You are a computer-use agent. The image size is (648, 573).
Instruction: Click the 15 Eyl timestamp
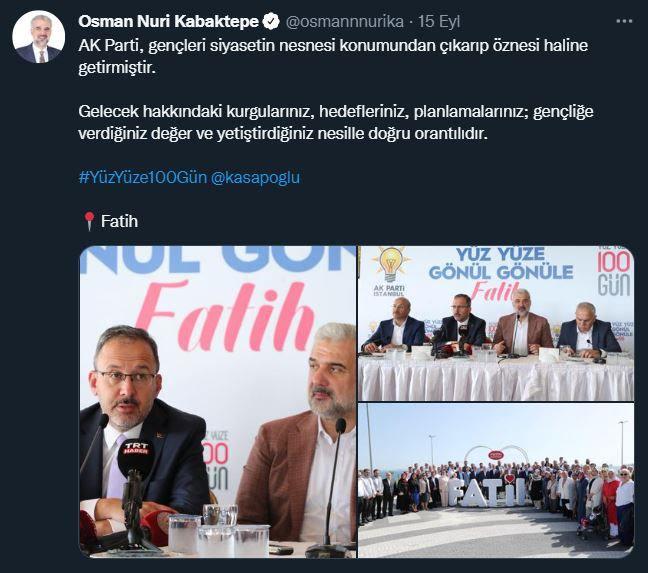coord(439,21)
